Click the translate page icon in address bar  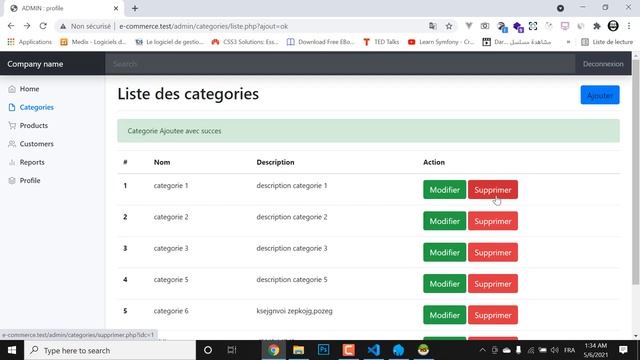click(433, 26)
